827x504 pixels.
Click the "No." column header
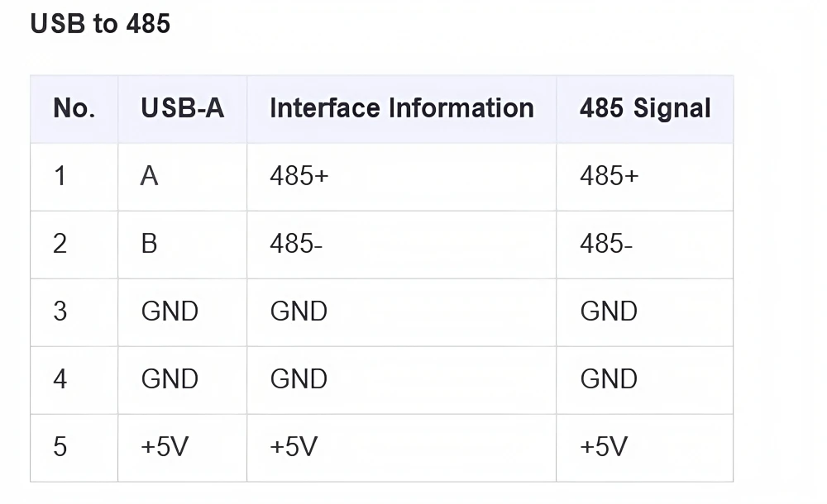click(x=74, y=108)
